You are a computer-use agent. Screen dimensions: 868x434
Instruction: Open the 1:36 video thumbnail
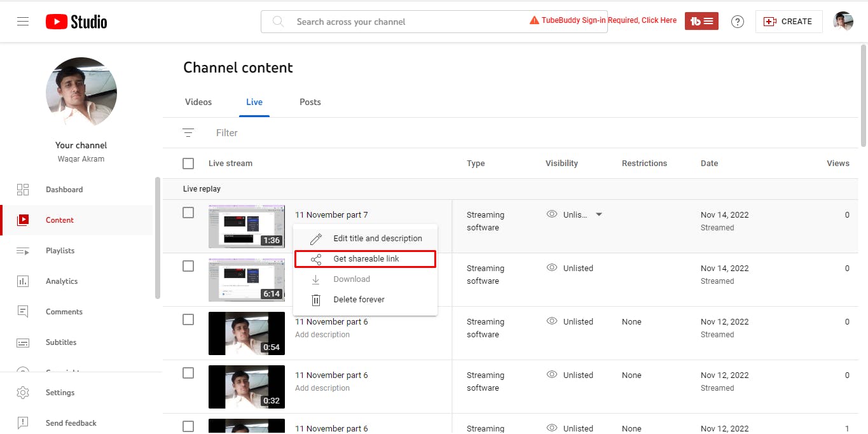pyautogui.click(x=247, y=227)
